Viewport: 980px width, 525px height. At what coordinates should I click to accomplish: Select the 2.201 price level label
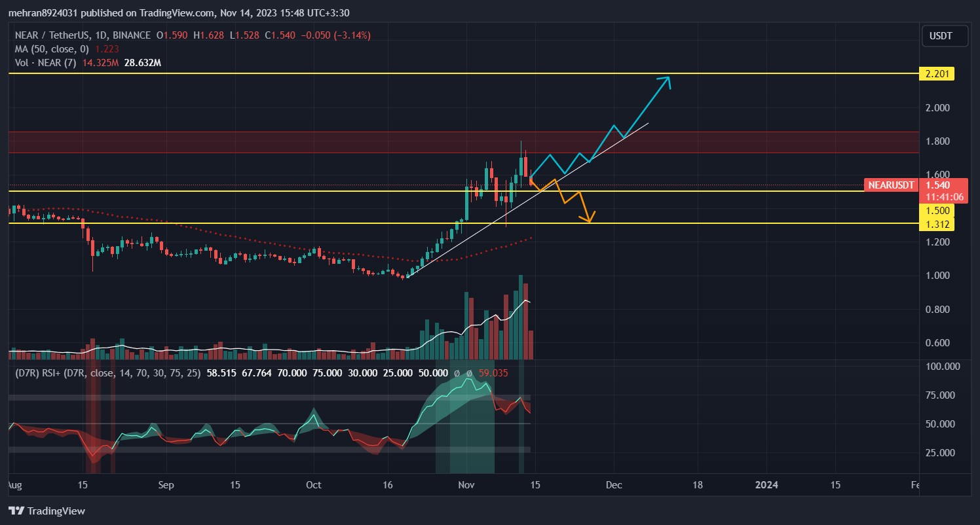click(937, 73)
